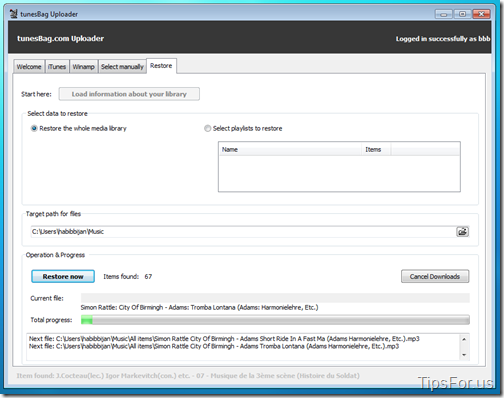The width and height of the screenshot is (504, 398).
Task: Click the Items found count 67
Action: [148, 277]
